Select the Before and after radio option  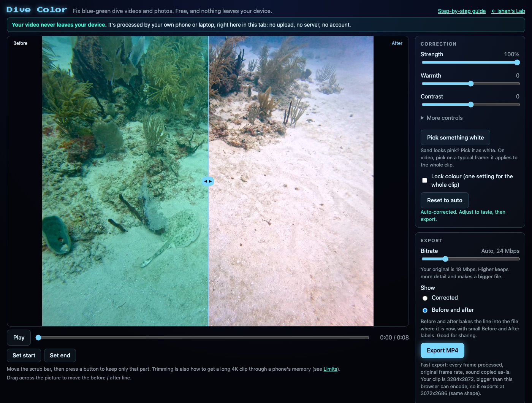point(425,310)
